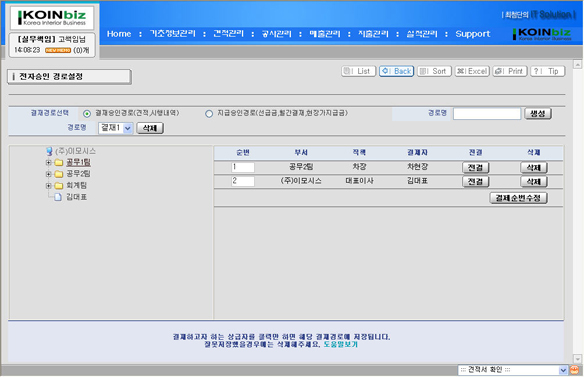Click the 경로명 text input field
This screenshot has height=377, width=584.
click(x=487, y=114)
